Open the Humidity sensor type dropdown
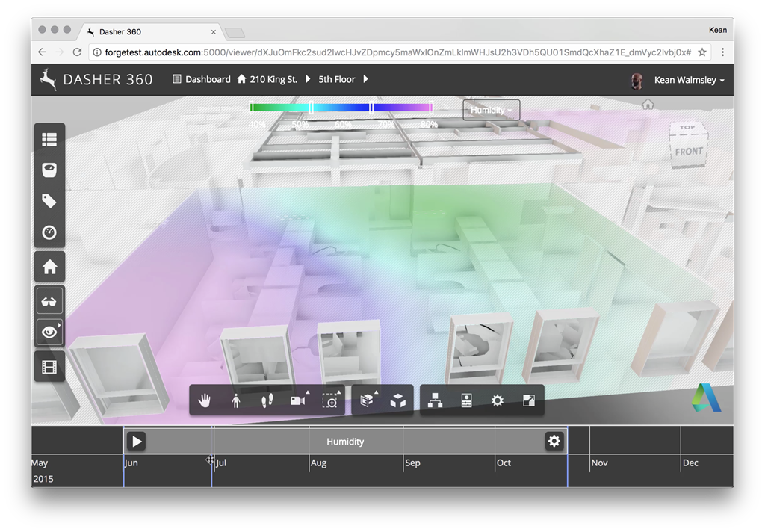The height and width of the screenshot is (532, 765). tap(491, 111)
